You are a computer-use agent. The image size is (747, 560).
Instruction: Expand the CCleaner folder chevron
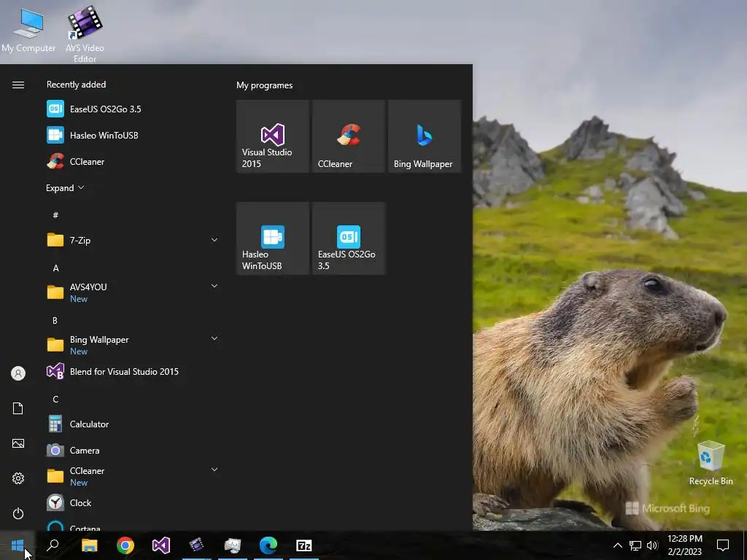coord(214,470)
